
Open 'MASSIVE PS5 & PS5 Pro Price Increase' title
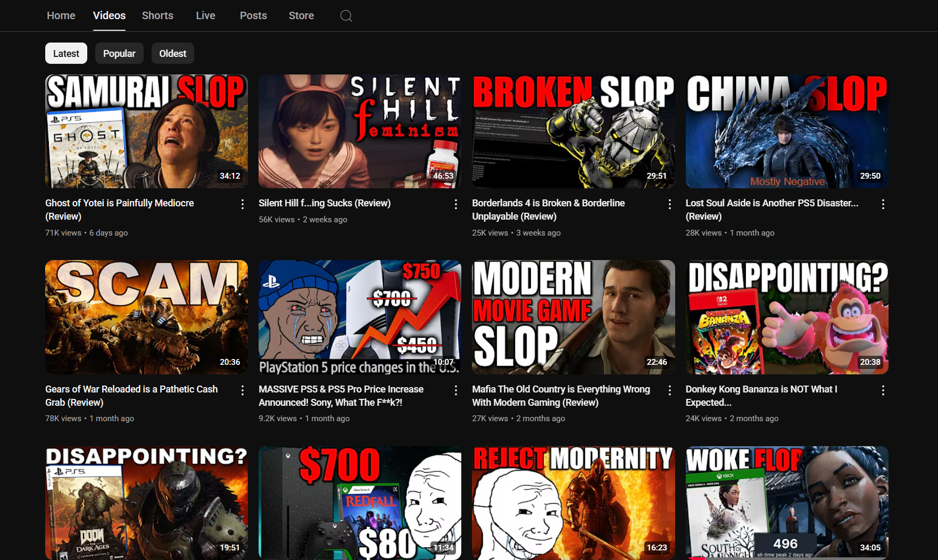tap(341, 396)
